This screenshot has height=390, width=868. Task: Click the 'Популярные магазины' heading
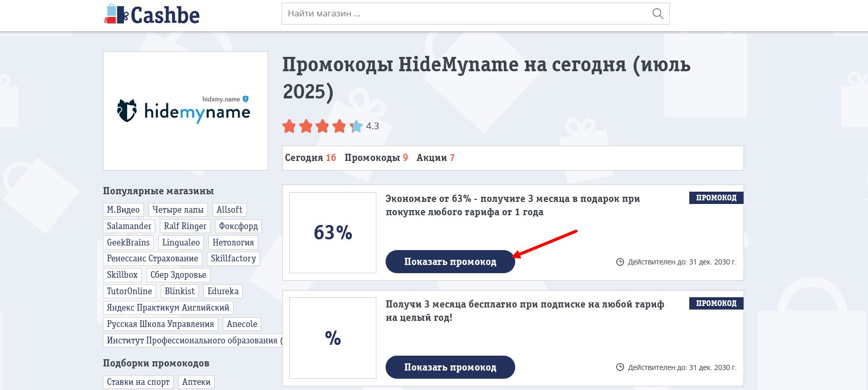click(x=158, y=191)
